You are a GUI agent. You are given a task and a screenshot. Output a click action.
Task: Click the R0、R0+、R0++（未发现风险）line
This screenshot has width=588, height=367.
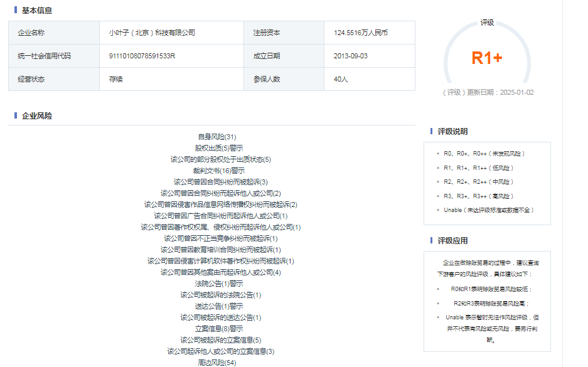(x=484, y=153)
